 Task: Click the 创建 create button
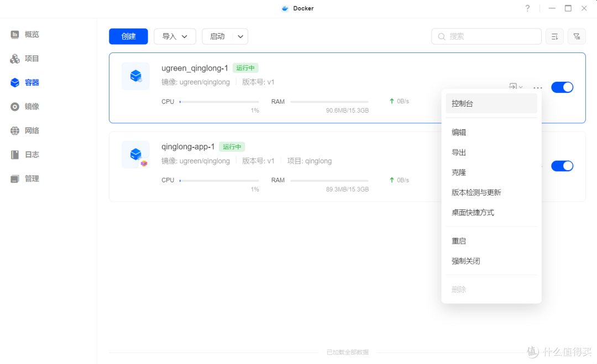click(x=128, y=36)
